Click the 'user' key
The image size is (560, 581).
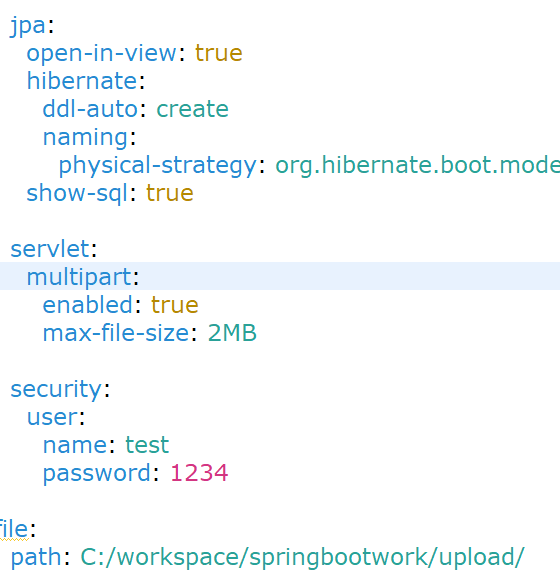tap(52, 417)
